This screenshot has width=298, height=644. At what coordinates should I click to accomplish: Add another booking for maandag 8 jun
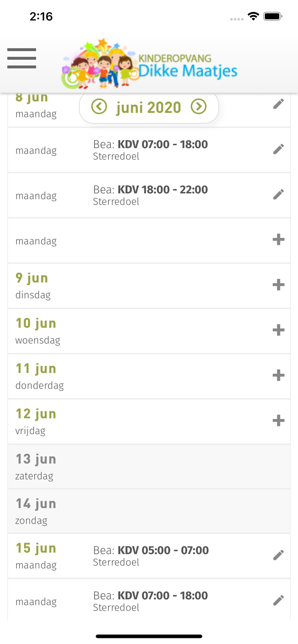click(278, 240)
